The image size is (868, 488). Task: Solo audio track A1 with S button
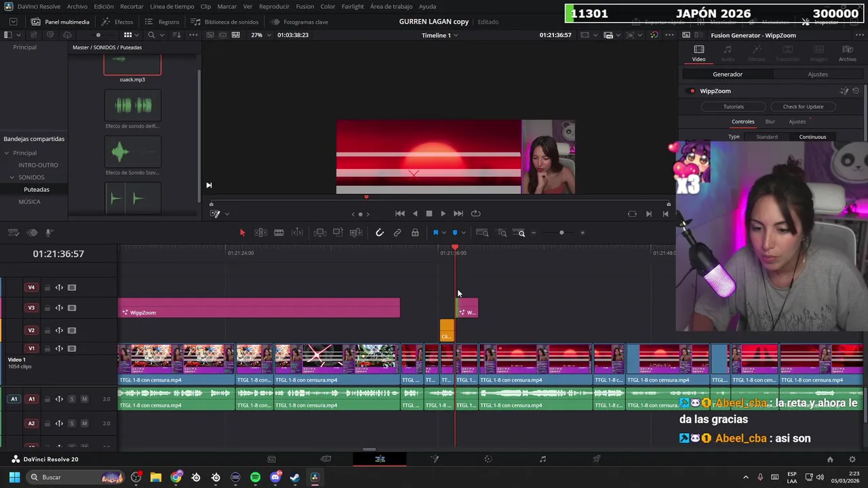pyautogui.click(x=71, y=399)
